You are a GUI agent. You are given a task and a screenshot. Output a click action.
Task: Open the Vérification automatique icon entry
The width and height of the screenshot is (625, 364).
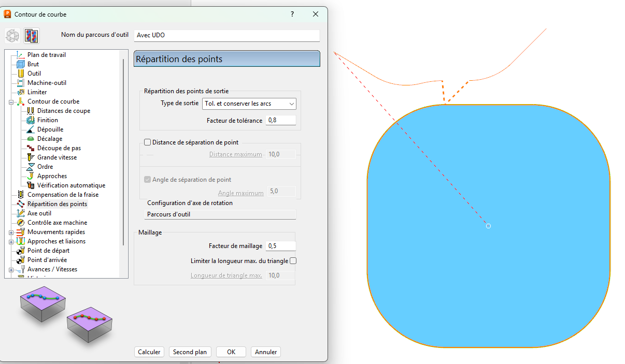tap(31, 185)
